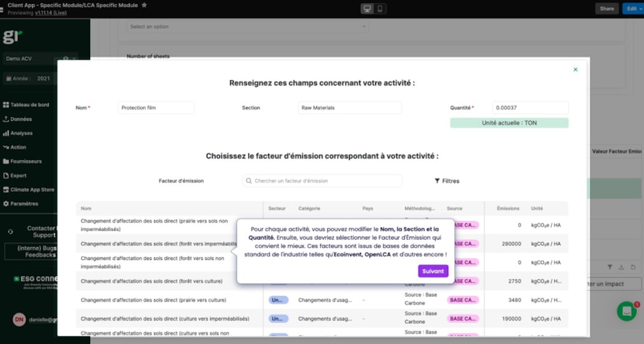Click the Source column header

click(x=454, y=208)
